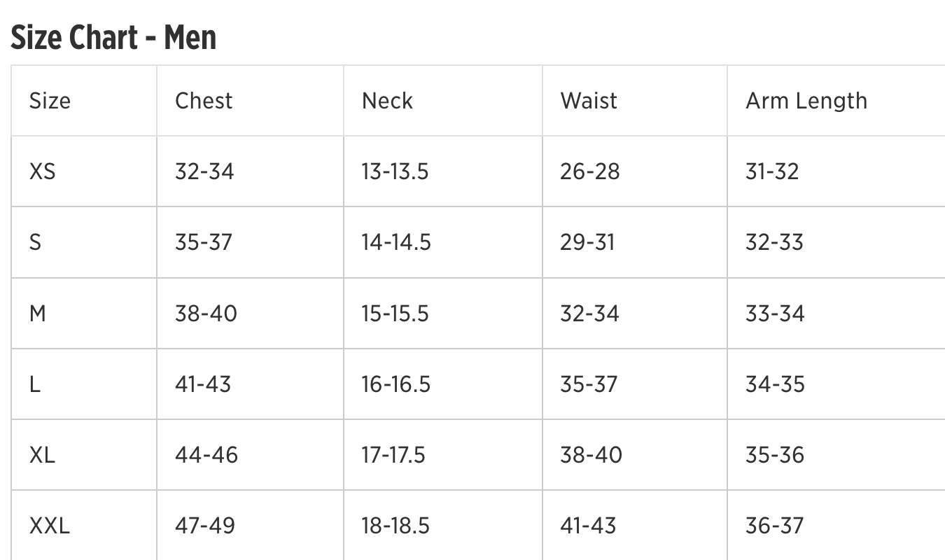
Task: Select chest measurement 41-43 cell
Action: pos(202,384)
